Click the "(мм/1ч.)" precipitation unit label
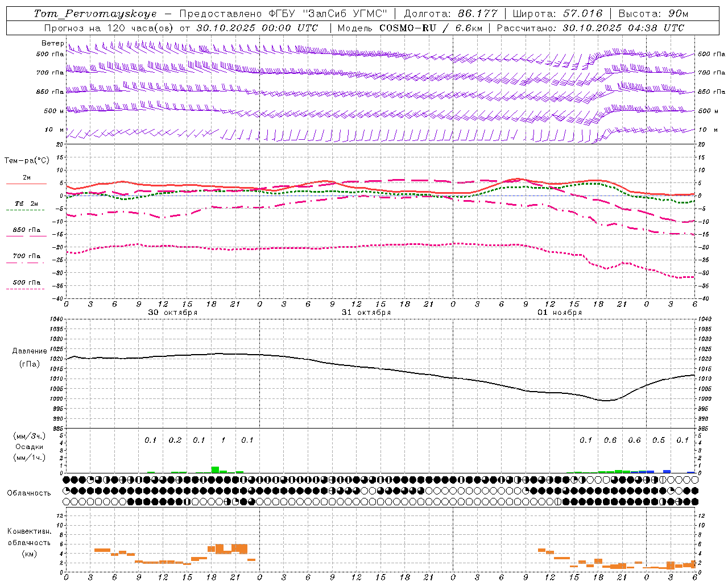Viewport: 728px width, 582px height. [x=30, y=458]
